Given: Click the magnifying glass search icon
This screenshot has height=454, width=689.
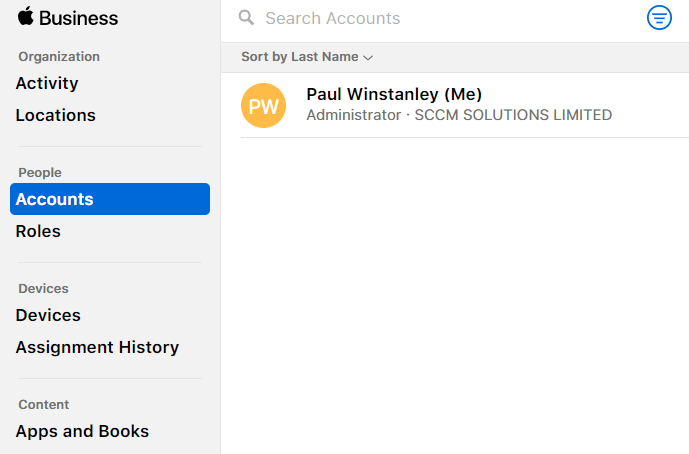Looking at the screenshot, I should pos(246,18).
